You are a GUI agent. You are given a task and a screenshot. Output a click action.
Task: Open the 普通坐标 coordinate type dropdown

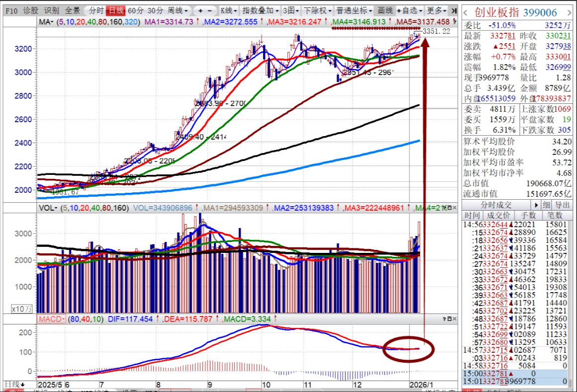coord(354,10)
